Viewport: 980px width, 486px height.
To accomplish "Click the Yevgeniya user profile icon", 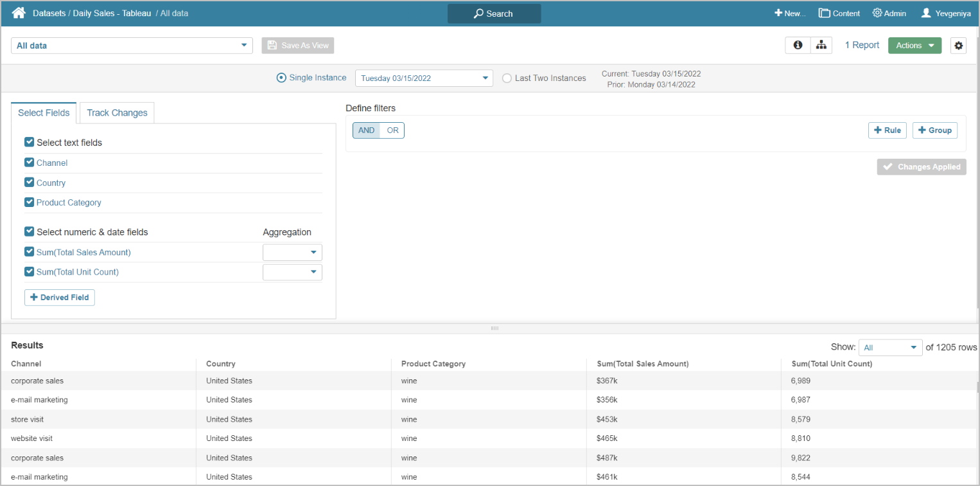I will coord(926,13).
